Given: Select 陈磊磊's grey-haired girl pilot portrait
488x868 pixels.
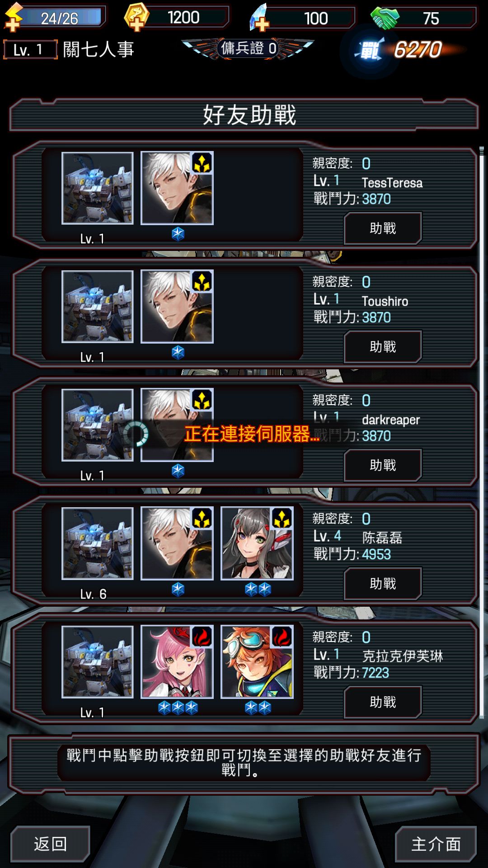Looking at the screenshot, I should (x=257, y=543).
